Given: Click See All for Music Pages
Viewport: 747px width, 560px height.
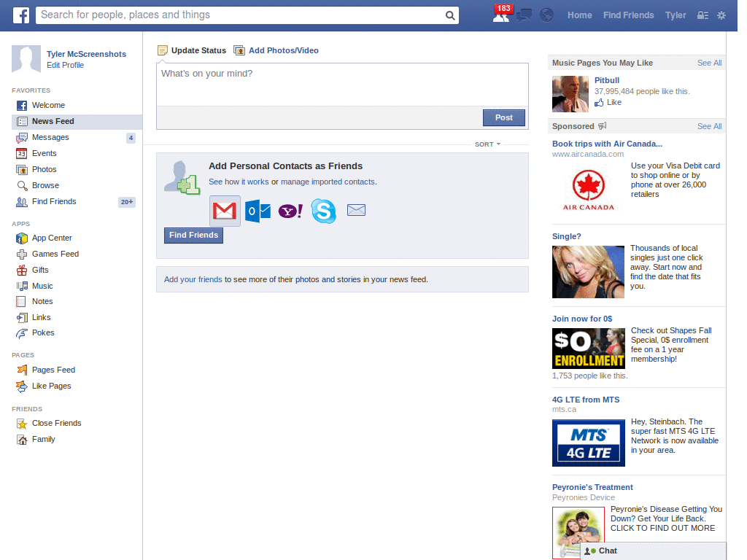Looking at the screenshot, I should tap(709, 63).
